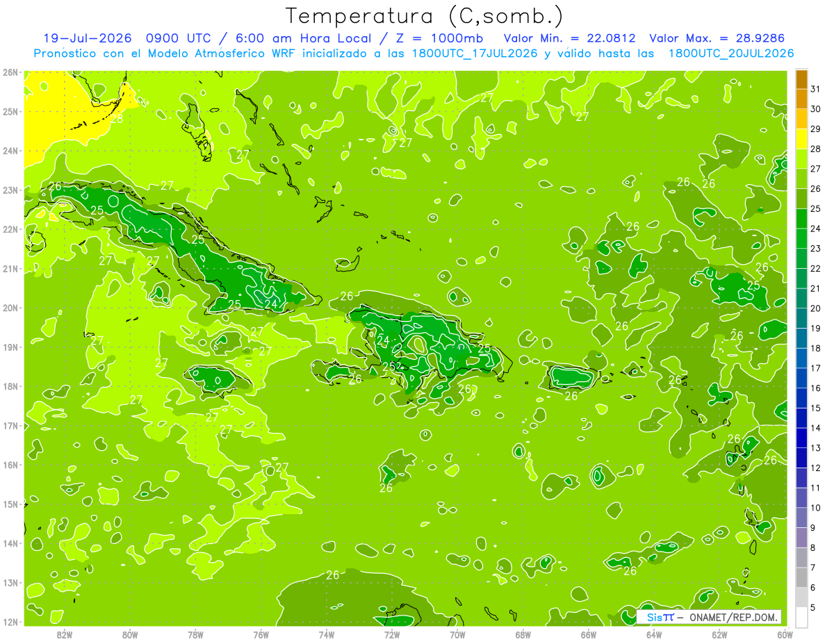This screenshot has width=834, height=644.
Task: Click the 26N latitude axis label
Action: [10, 72]
